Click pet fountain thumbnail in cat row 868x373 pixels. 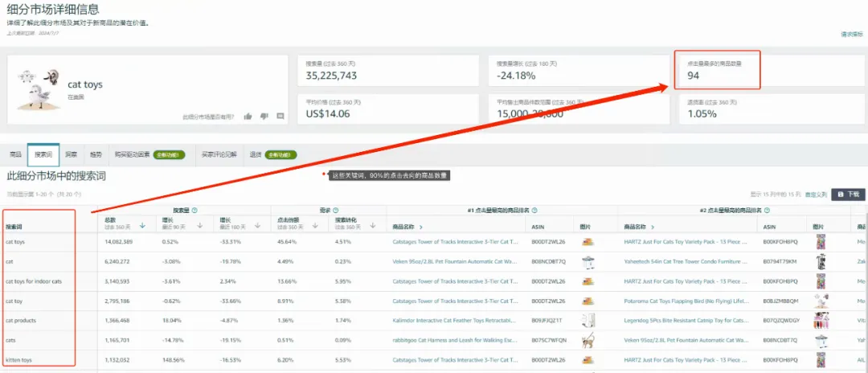(x=588, y=262)
